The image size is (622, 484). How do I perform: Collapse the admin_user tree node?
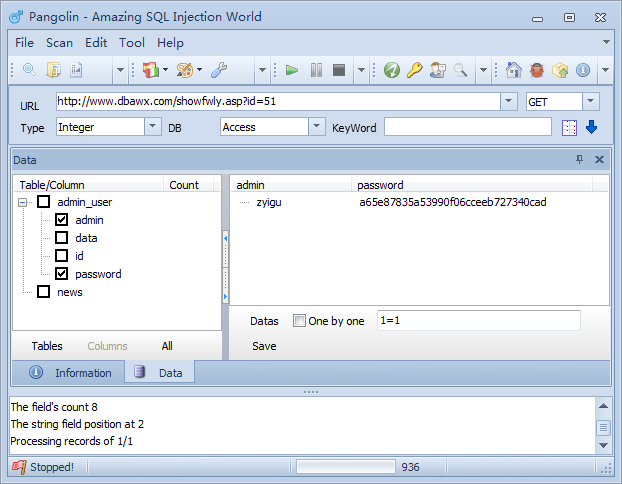[x=23, y=202]
